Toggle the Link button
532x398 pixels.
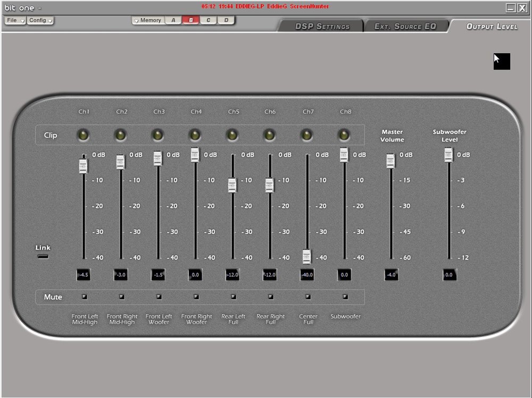coord(43,256)
